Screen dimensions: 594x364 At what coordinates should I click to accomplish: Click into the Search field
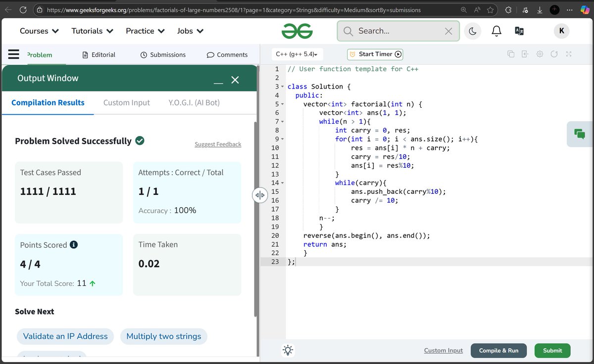pos(398,31)
